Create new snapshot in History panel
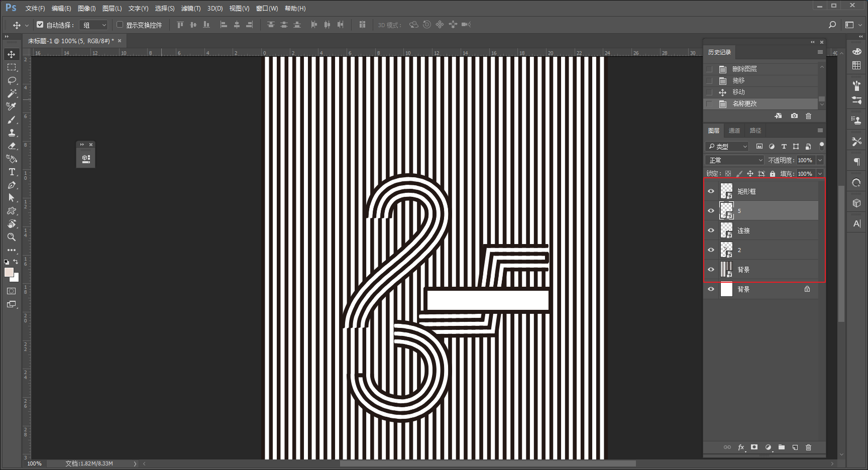Viewport: 868px width, 470px height. click(x=794, y=116)
